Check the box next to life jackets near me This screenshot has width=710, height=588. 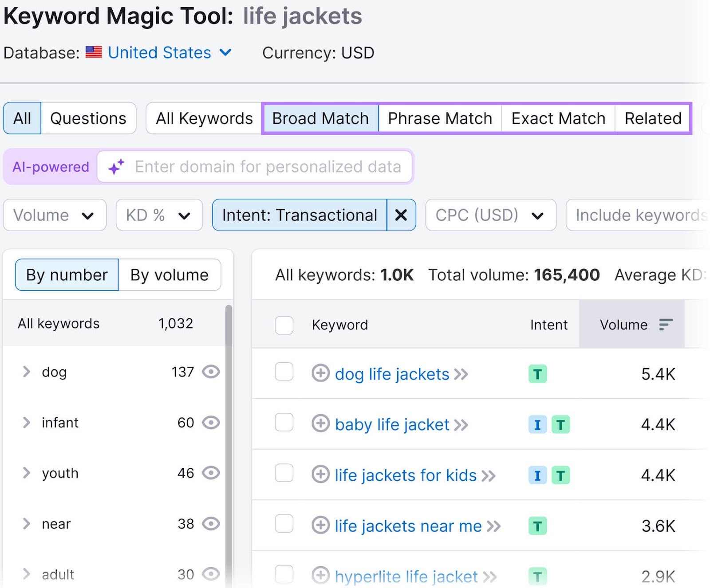tap(284, 525)
